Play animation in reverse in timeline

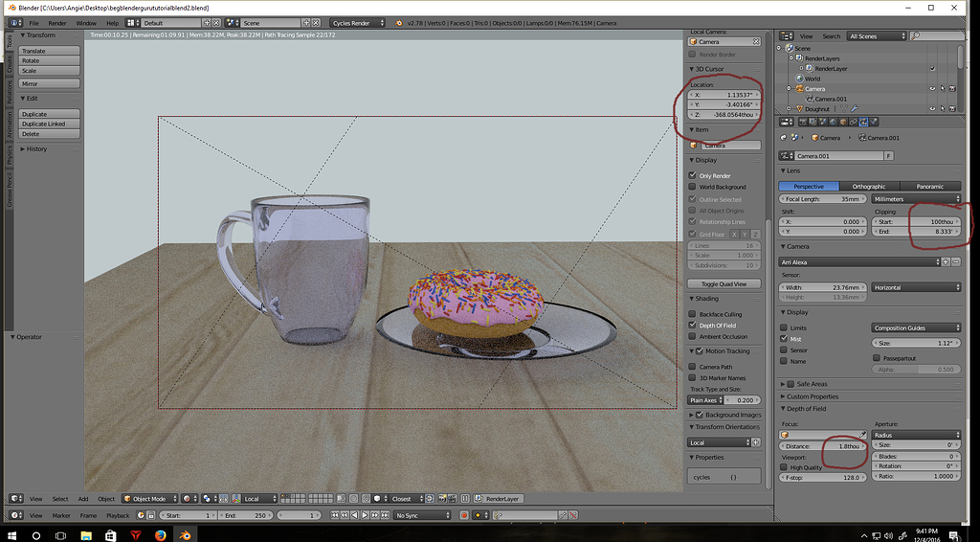354,515
